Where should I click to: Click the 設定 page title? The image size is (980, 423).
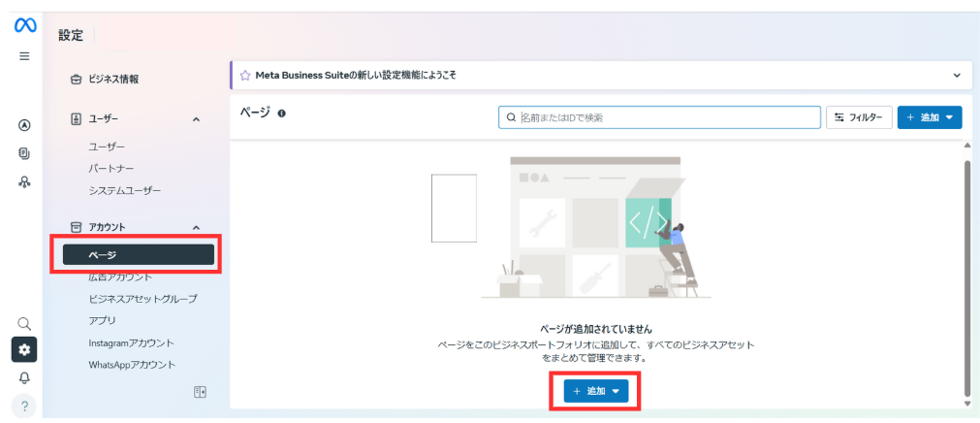pos(71,36)
